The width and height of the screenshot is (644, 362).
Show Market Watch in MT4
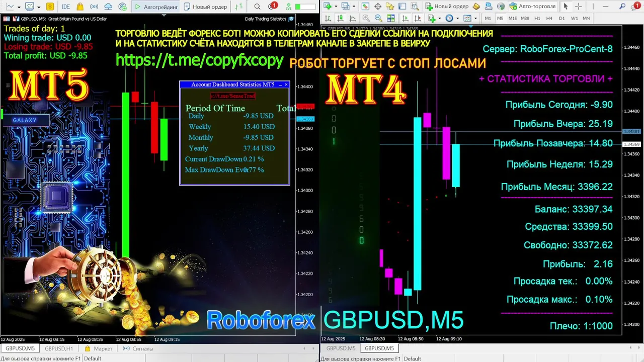pyautogui.click(x=365, y=6)
